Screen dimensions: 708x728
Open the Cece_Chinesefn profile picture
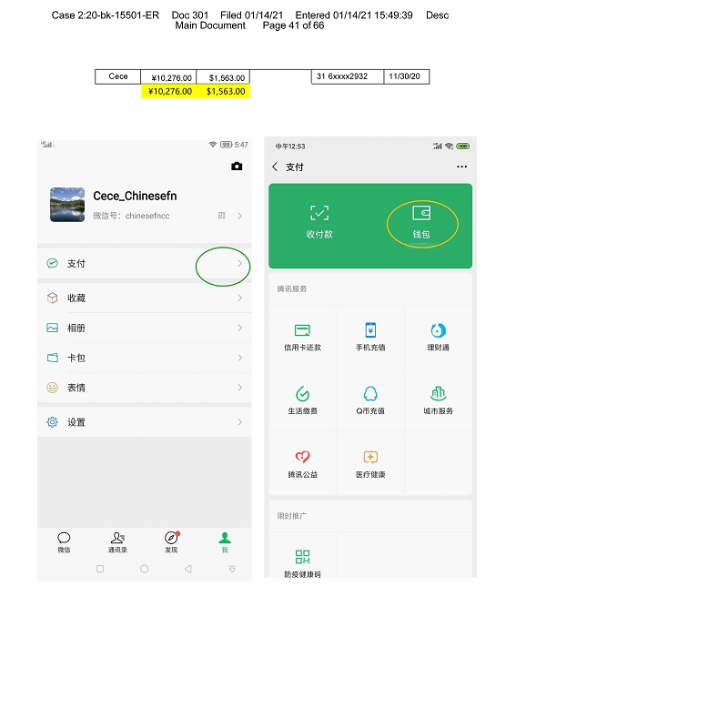click(67, 205)
